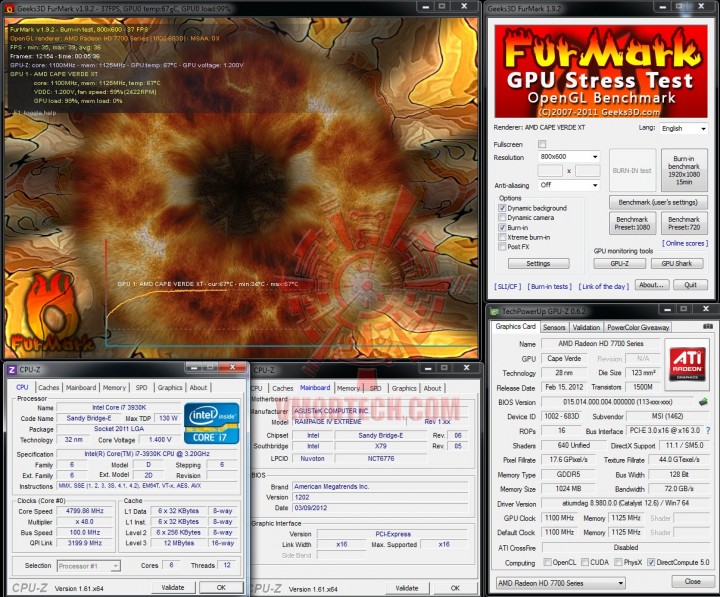This screenshot has height=597, width=720.
Task: Open the Burn-in tests link
Action: (x=550, y=287)
